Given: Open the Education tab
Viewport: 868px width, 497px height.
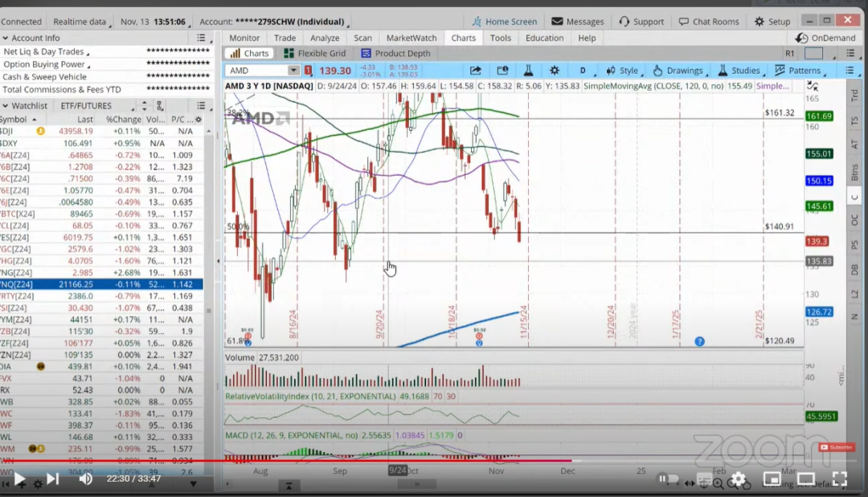Looking at the screenshot, I should (544, 38).
